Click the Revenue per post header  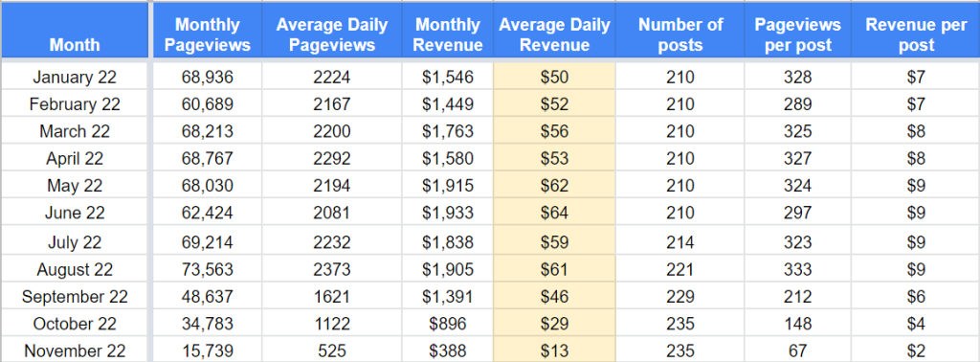[916, 31]
